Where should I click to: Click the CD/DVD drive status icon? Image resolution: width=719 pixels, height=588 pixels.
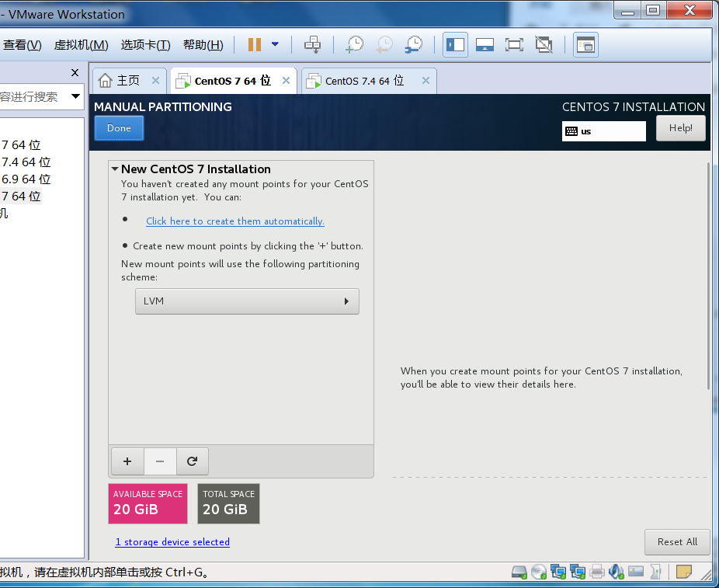(539, 572)
